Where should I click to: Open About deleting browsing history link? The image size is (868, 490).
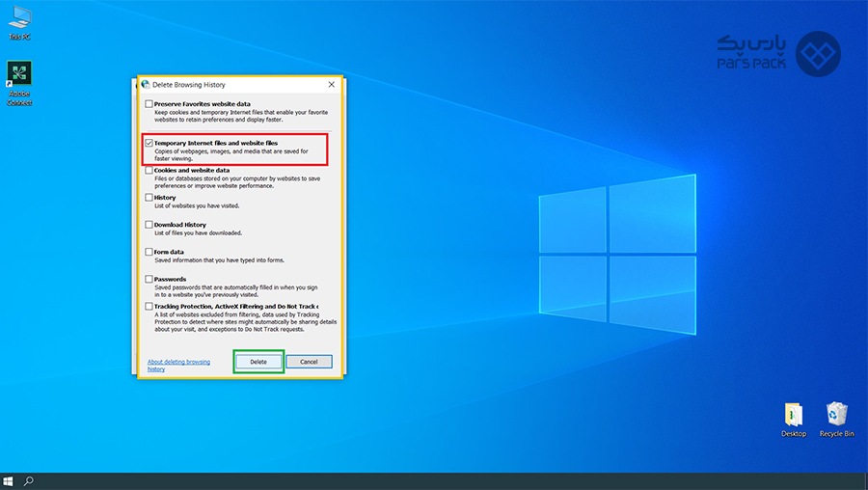coord(178,366)
